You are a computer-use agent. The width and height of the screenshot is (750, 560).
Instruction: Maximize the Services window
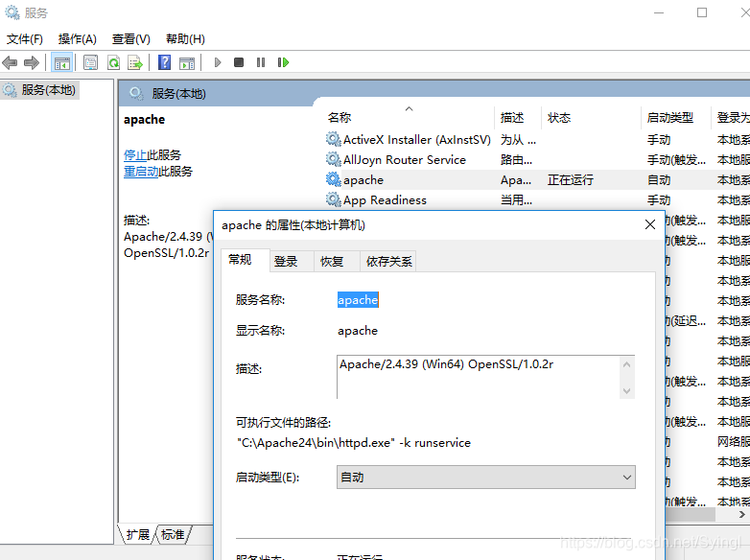click(x=702, y=12)
